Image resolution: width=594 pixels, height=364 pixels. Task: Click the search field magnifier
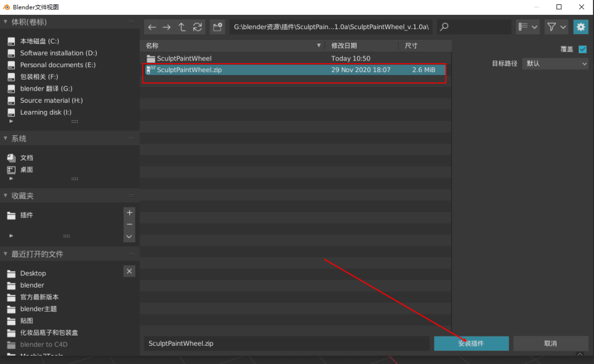pyautogui.click(x=444, y=27)
